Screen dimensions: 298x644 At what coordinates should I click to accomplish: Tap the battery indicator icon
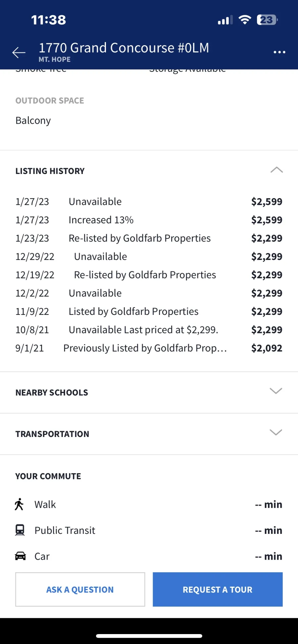267,20
